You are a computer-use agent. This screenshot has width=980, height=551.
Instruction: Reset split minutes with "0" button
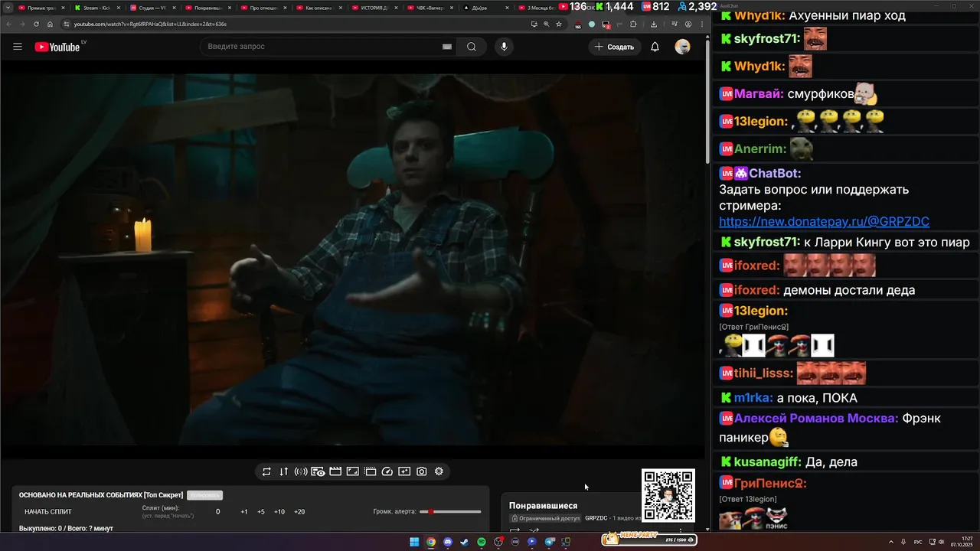pos(217,511)
